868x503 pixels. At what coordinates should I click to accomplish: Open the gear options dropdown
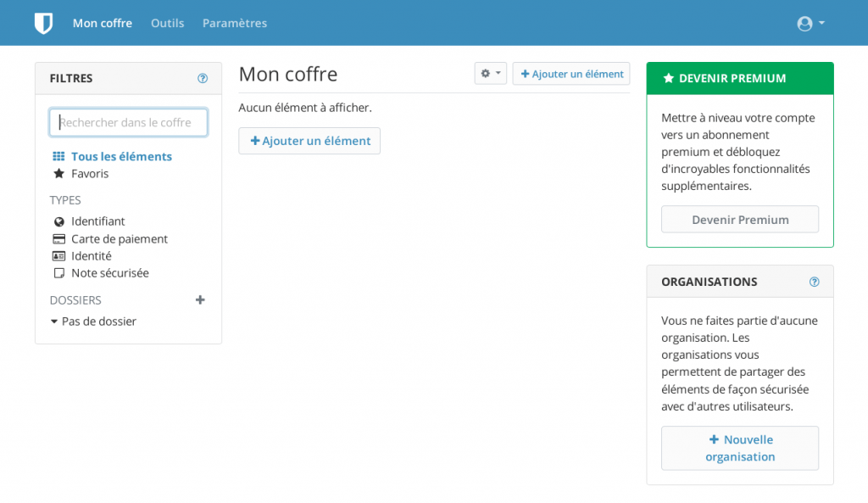pos(491,74)
